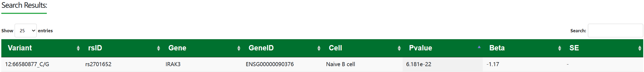Click the Beta column sort arrows icon
The width and height of the screenshot is (644, 72).
tap(560, 48)
